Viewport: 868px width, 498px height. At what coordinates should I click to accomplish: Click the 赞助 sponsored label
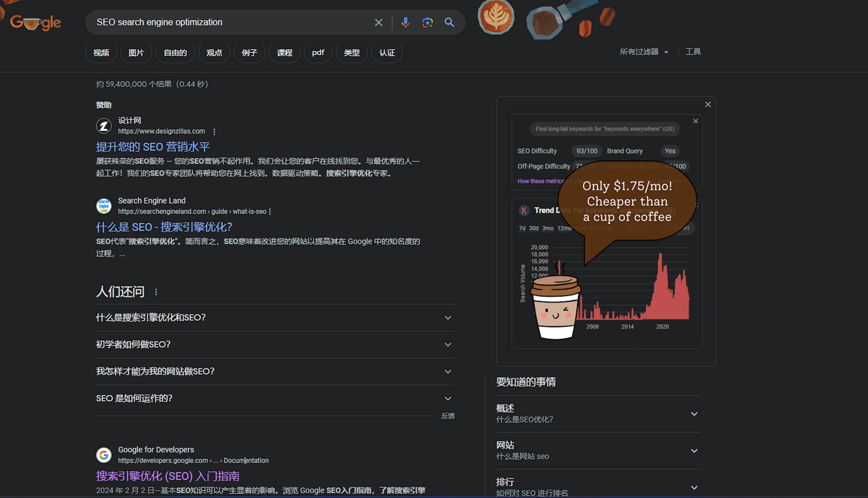coord(104,105)
